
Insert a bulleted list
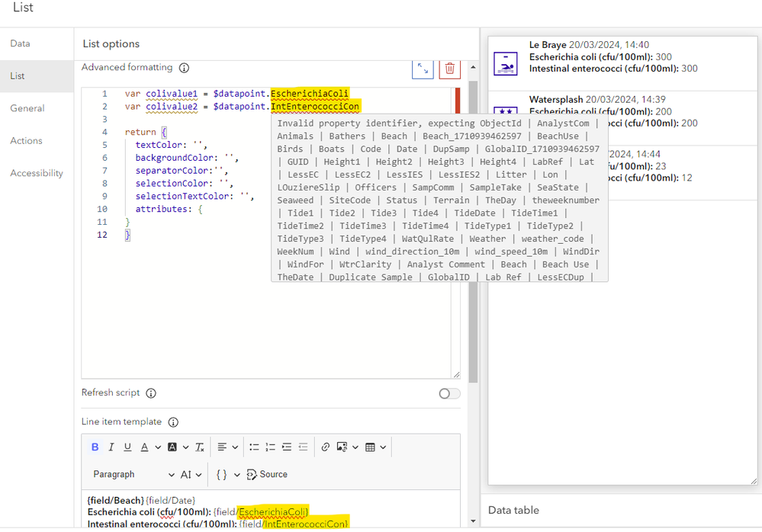[x=254, y=447]
